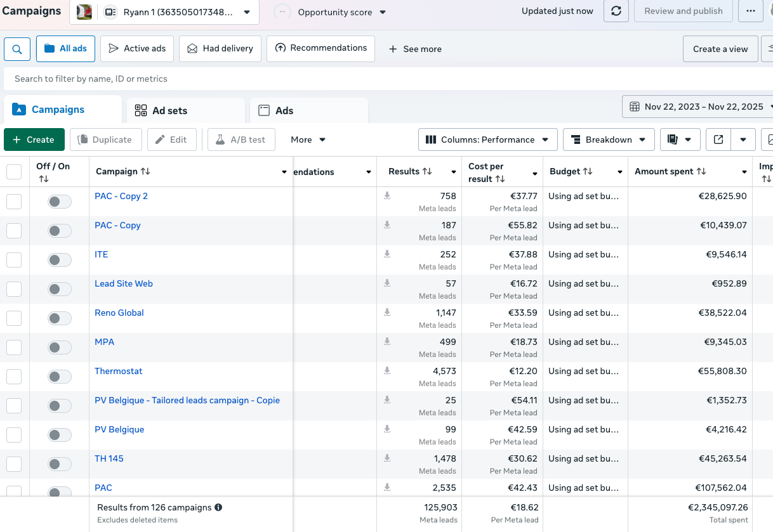Click the sort arrows on Campaign column
The height and width of the screenshot is (532, 773).
click(x=145, y=171)
